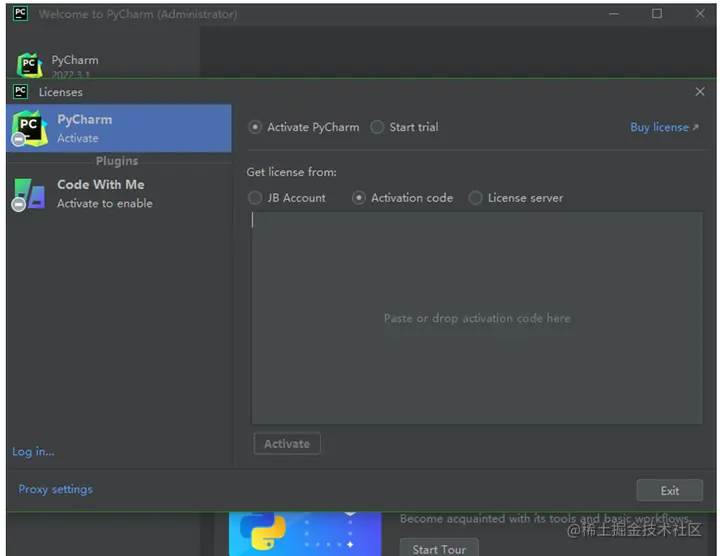Image resolution: width=720 pixels, height=556 pixels.
Task: Click the 'Get license from:' label
Action: click(x=292, y=172)
